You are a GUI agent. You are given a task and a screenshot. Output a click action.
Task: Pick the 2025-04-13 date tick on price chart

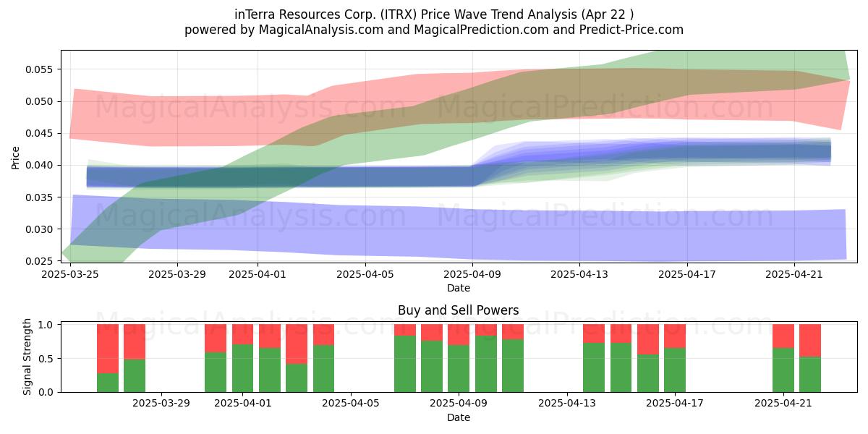point(580,274)
